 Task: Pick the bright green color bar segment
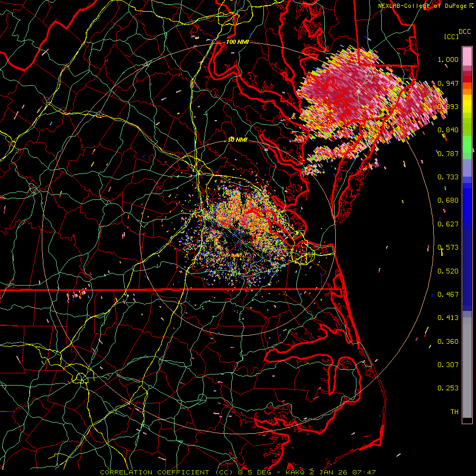pyautogui.click(x=467, y=144)
